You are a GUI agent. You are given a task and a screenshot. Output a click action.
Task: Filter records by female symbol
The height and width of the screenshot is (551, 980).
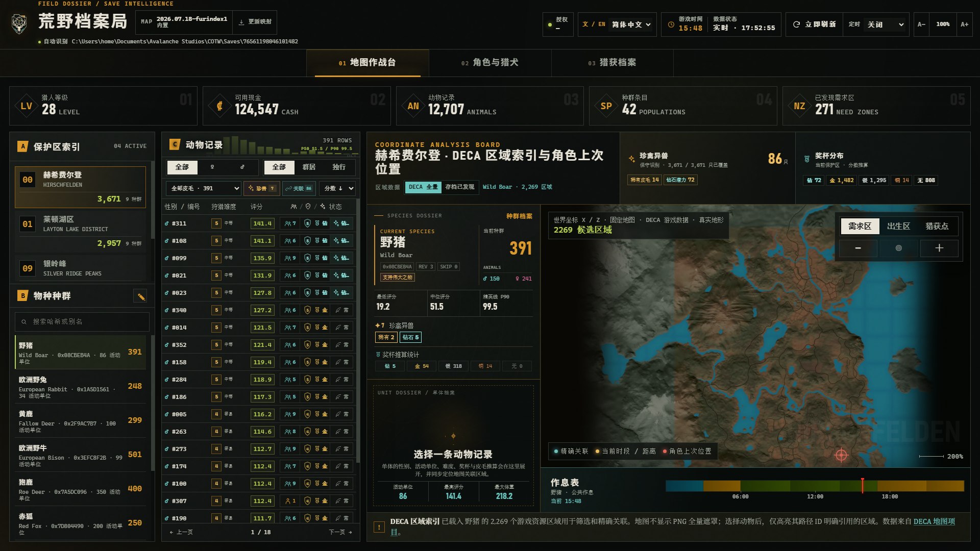coord(212,167)
